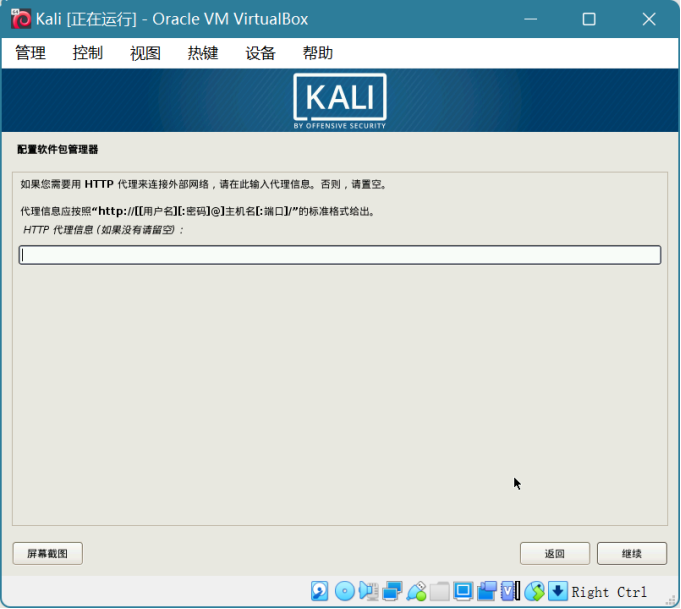Minimize the VirtualBox window
This screenshot has width=681, height=609.
(x=530, y=19)
